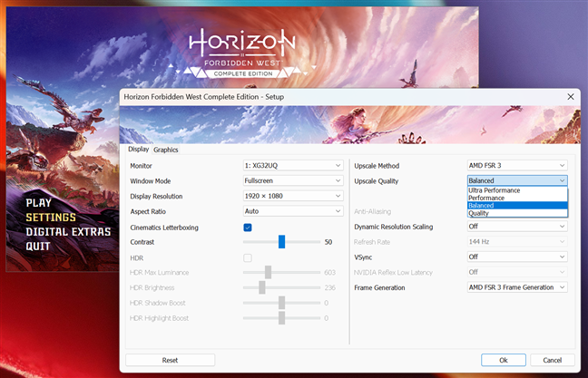Open the Display Resolution dropdown
588x378 pixels.
tap(293, 196)
